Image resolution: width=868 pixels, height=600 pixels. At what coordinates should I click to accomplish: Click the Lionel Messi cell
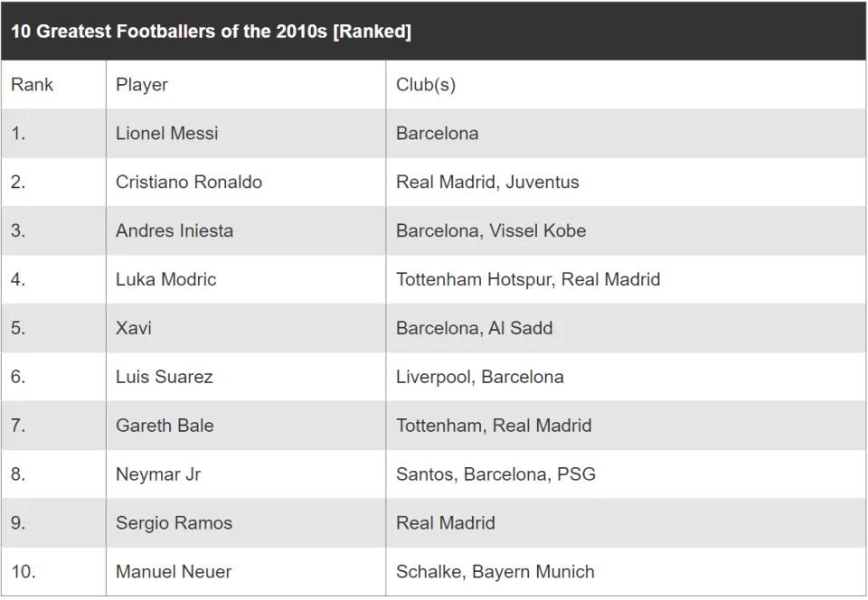point(246,133)
